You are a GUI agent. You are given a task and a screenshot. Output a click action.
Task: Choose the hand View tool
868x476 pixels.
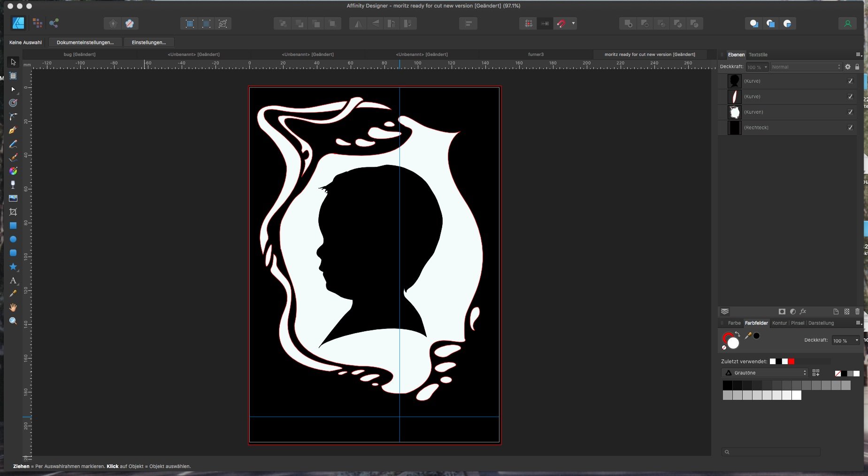pyautogui.click(x=13, y=307)
